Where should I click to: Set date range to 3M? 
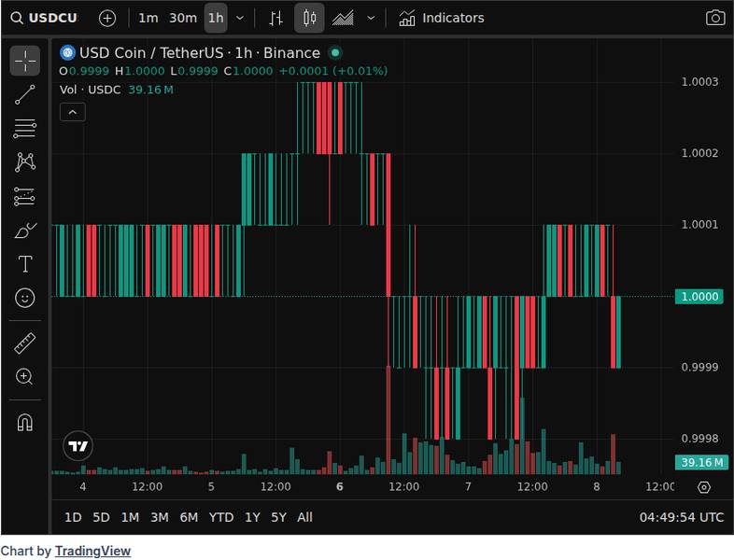[159, 517]
